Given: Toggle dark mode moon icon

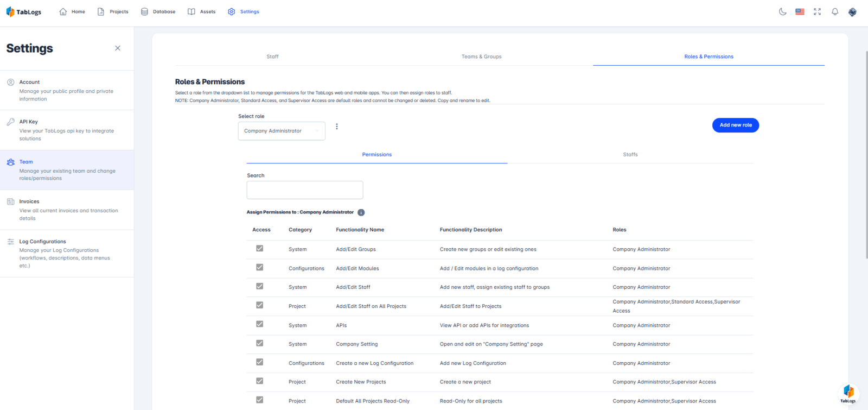Looking at the screenshot, I should point(782,11).
